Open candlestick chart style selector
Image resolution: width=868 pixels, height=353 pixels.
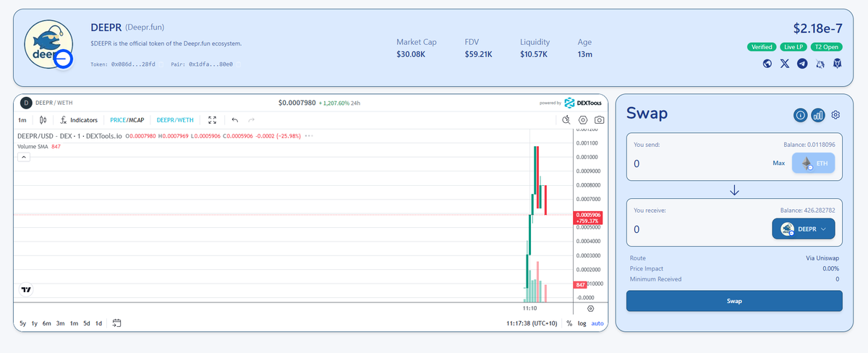pyautogui.click(x=43, y=120)
